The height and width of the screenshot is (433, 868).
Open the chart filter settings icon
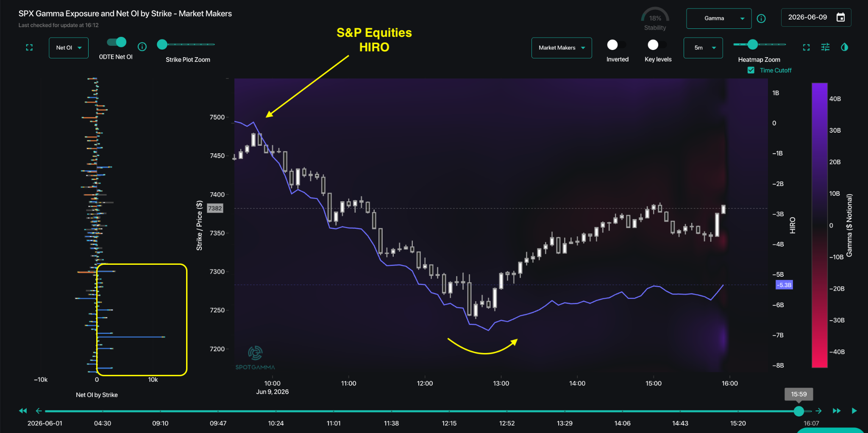tap(825, 47)
